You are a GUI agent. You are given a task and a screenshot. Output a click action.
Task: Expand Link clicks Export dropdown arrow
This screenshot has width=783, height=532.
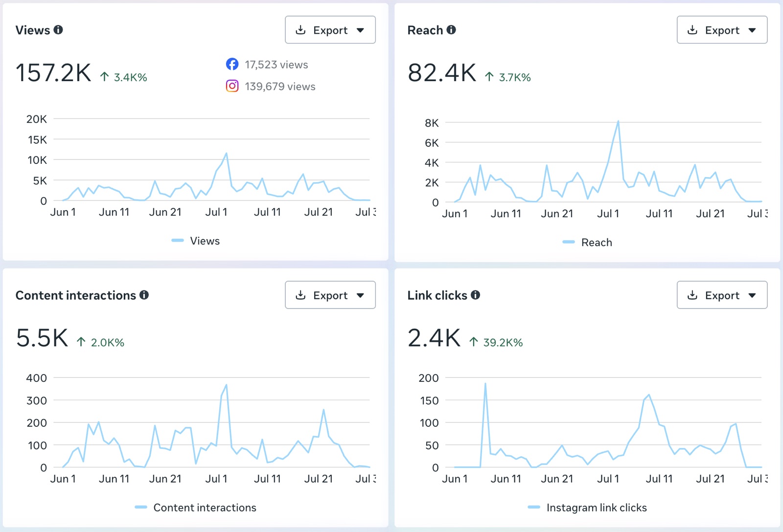tap(752, 295)
